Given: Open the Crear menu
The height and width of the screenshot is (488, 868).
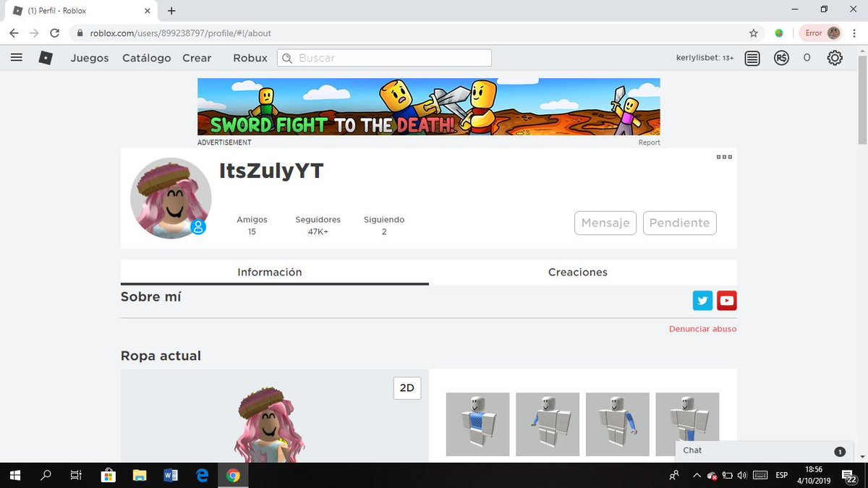Looking at the screenshot, I should tap(197, 58).
